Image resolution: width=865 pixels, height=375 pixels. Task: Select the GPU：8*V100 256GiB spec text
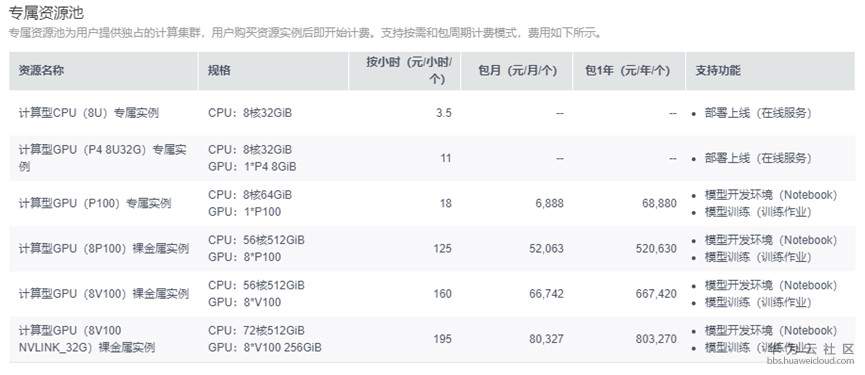(265, 347)
